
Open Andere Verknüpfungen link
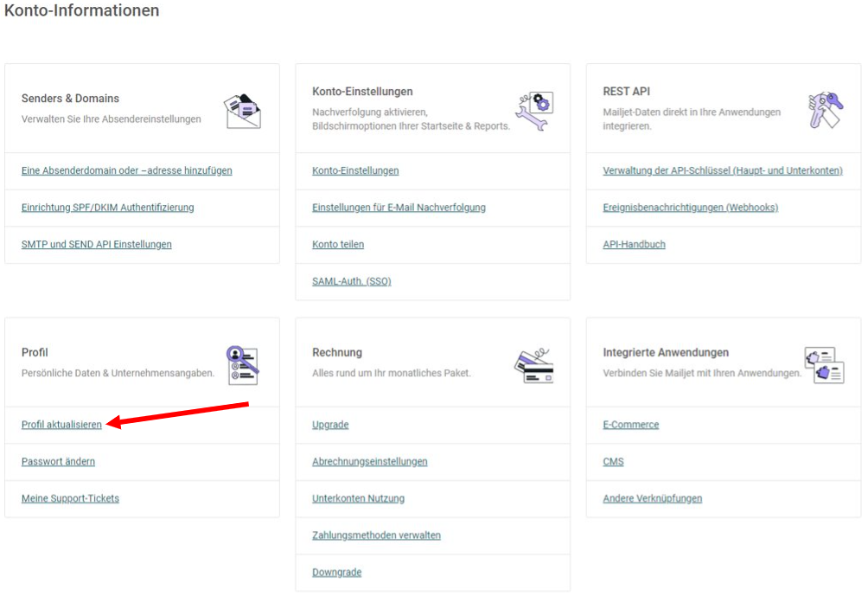pos(652,498)
